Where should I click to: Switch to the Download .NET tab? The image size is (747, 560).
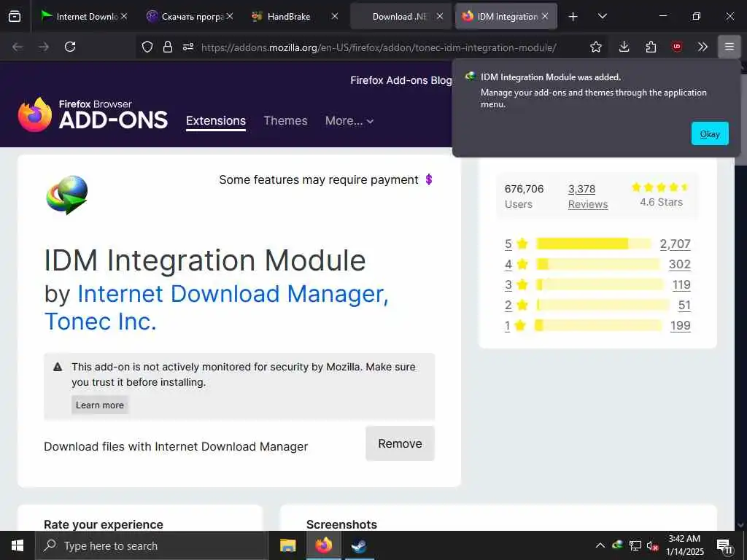399,17
